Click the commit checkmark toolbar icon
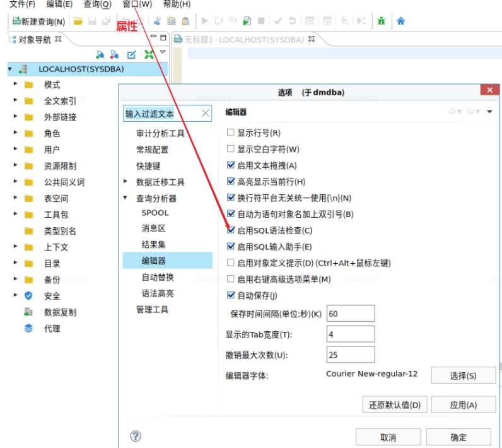Image resolution: width=502 pixels, height=448 pixels. 278,21
